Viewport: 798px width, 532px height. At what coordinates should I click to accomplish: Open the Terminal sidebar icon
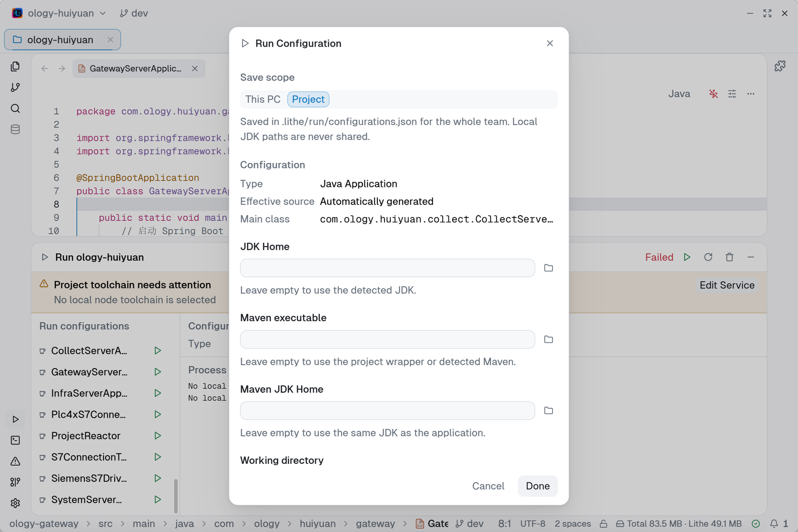15,440
